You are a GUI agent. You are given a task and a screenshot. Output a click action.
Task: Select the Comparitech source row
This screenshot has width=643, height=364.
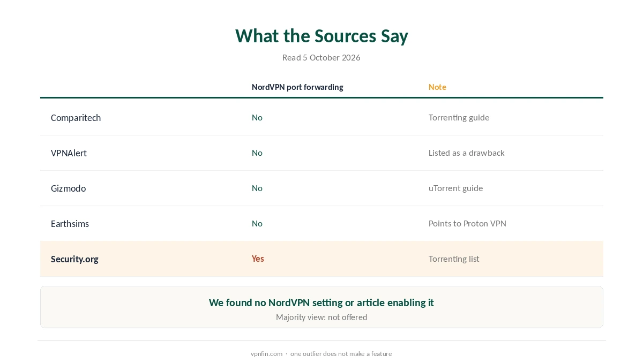pos(322,118)
